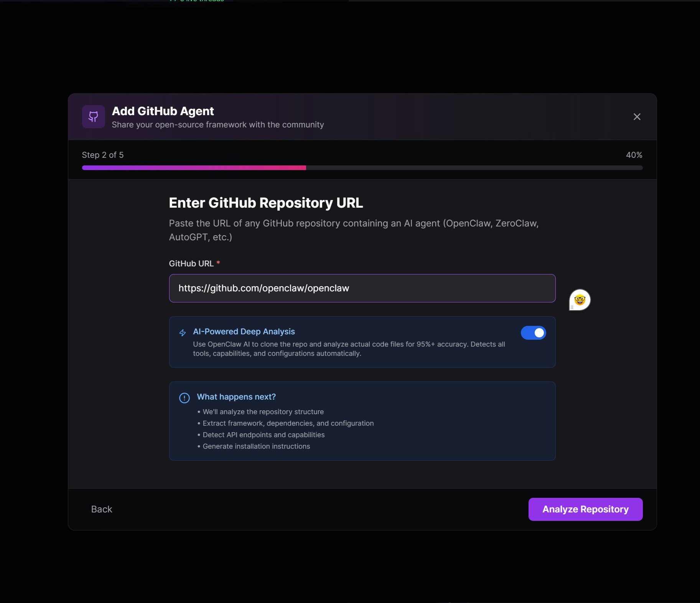700x603 pixels.
Task: Click the GitHub logo icon in header
Action: tap(93, 117)
